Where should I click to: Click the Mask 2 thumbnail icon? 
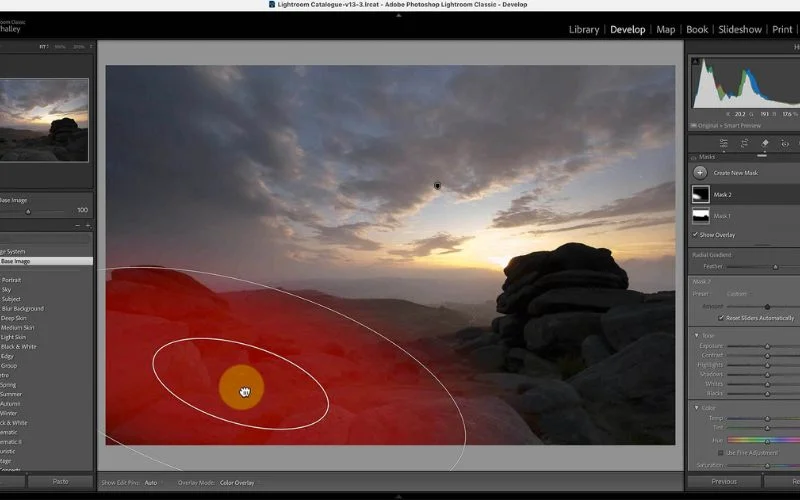[x=700, y=194]
